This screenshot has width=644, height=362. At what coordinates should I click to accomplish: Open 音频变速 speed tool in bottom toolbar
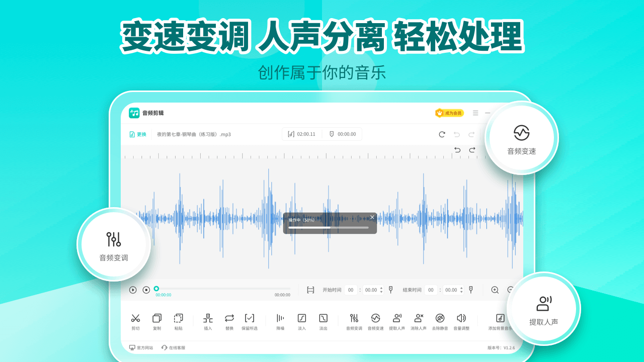click(375, 321)
